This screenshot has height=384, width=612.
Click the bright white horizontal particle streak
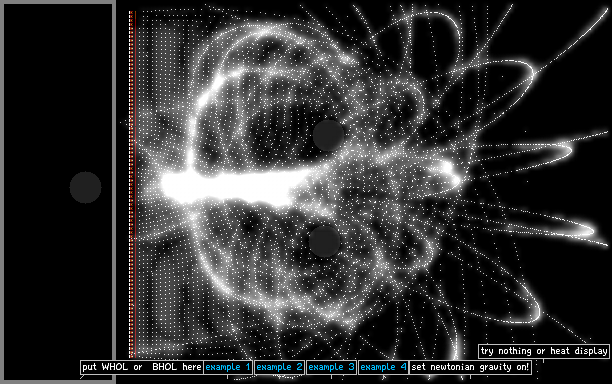(x=230, y=187)
